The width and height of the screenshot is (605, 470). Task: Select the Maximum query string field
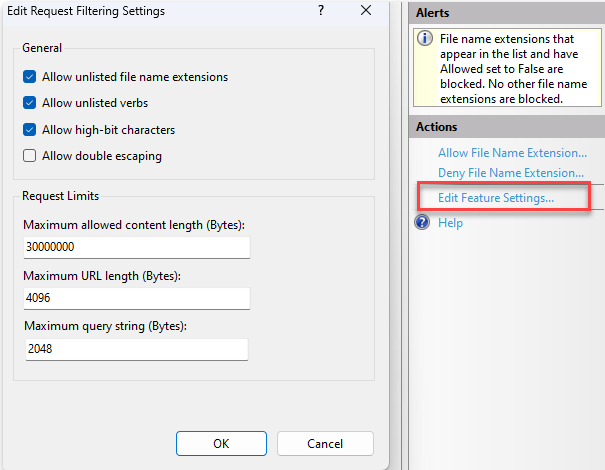136,349
